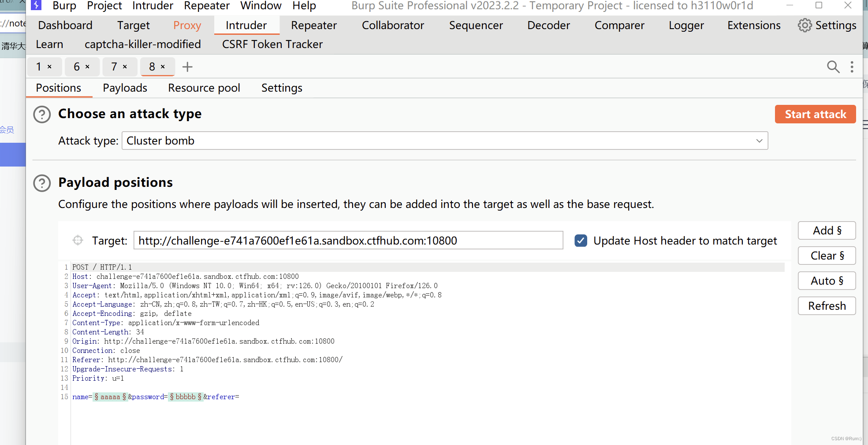Select Intruder attack tab 8
This screenshot has height=445, width=868.
[152, 67]
